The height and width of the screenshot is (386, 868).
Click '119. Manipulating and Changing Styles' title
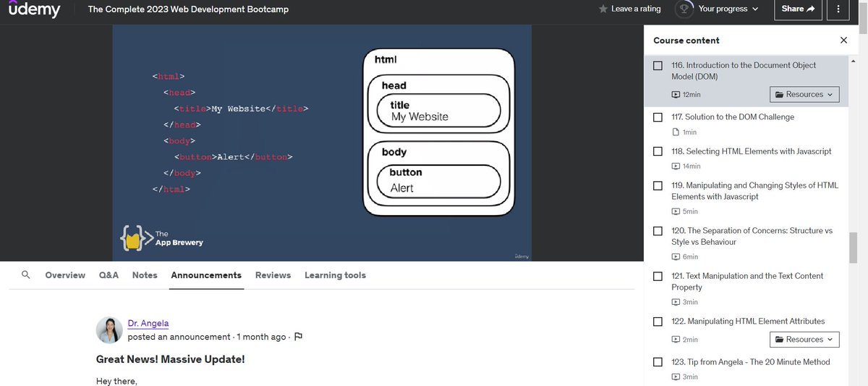click(754, 190)
